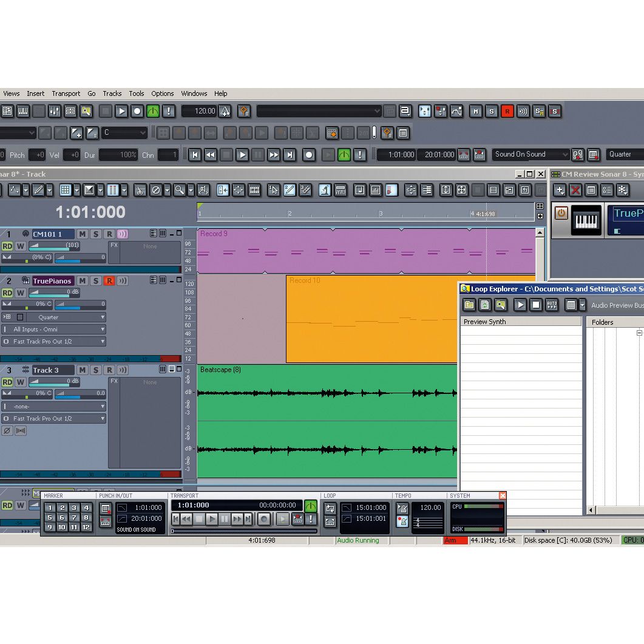Open the Options menu
The width and height of the screenshot is (644, 644).
click(x=163, y=93)
